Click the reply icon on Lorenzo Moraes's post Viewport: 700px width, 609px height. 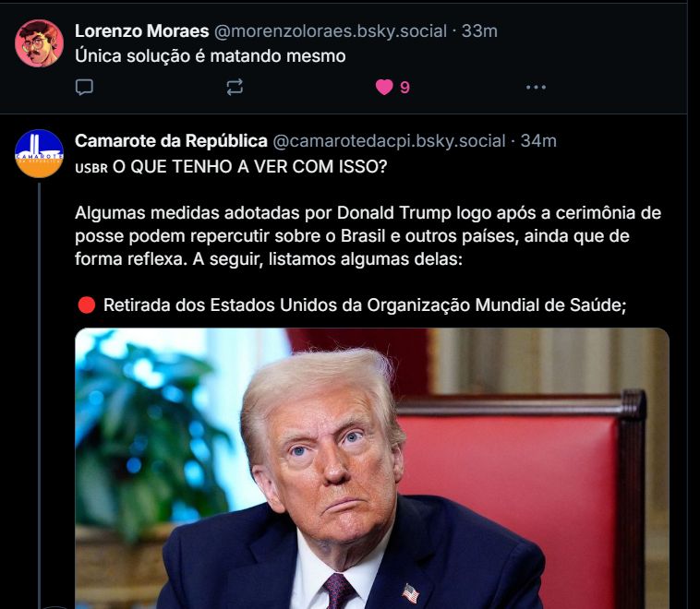84,87
